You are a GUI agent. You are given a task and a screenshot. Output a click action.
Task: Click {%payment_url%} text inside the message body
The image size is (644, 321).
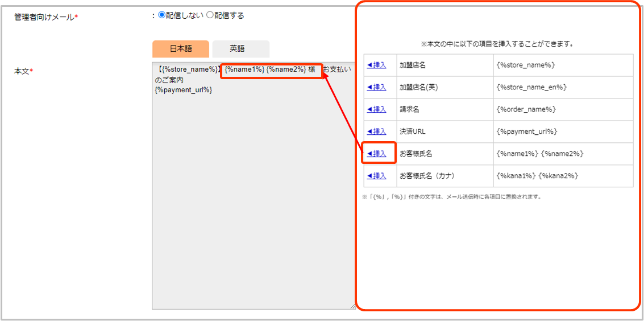click(x=184, y=90)
